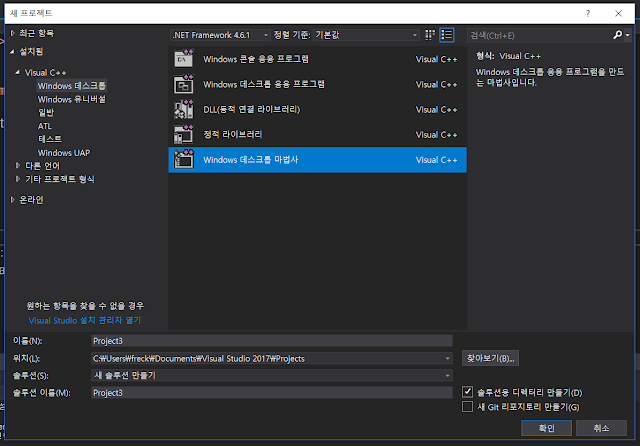Click the 최근 항목 label

[x=37, y=33]
